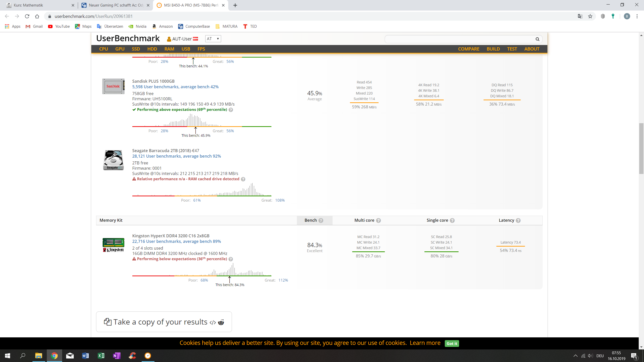
Task: Open Chrome three-dot menu
Action: (x=637, y=16)
